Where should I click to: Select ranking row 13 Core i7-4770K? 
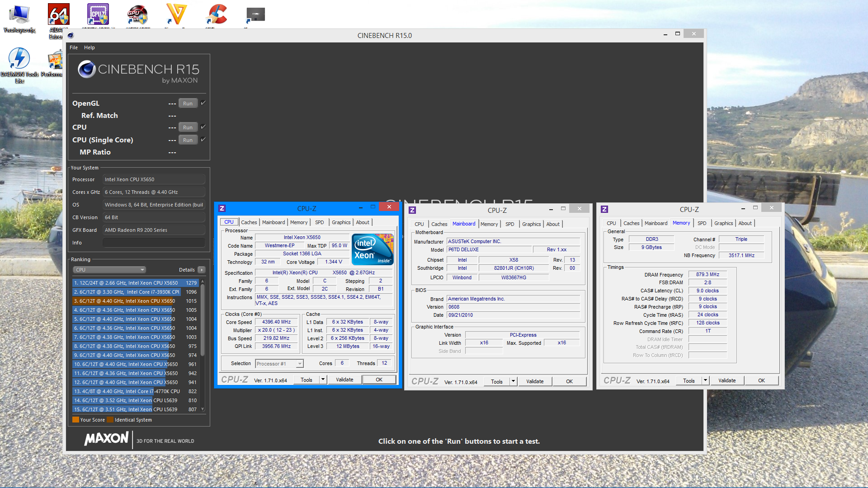pos(135,391)
